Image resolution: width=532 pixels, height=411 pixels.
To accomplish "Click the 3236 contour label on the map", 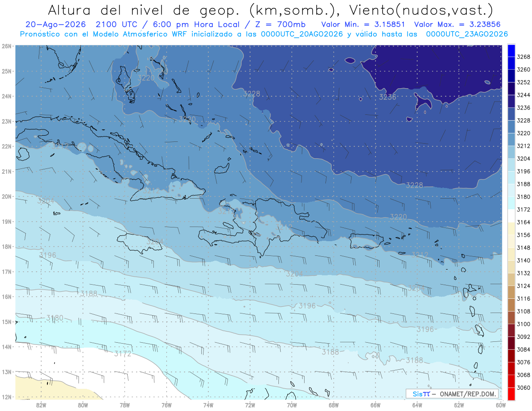I will [x=387, y=97].
